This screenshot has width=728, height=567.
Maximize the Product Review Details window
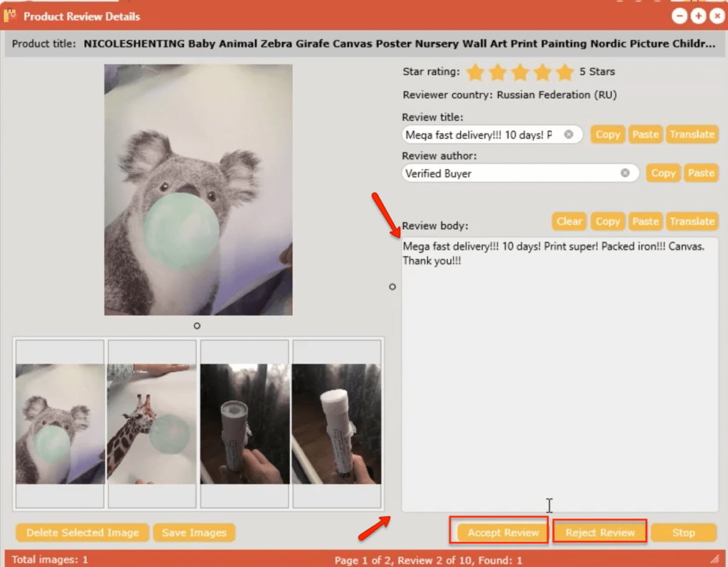698,16
